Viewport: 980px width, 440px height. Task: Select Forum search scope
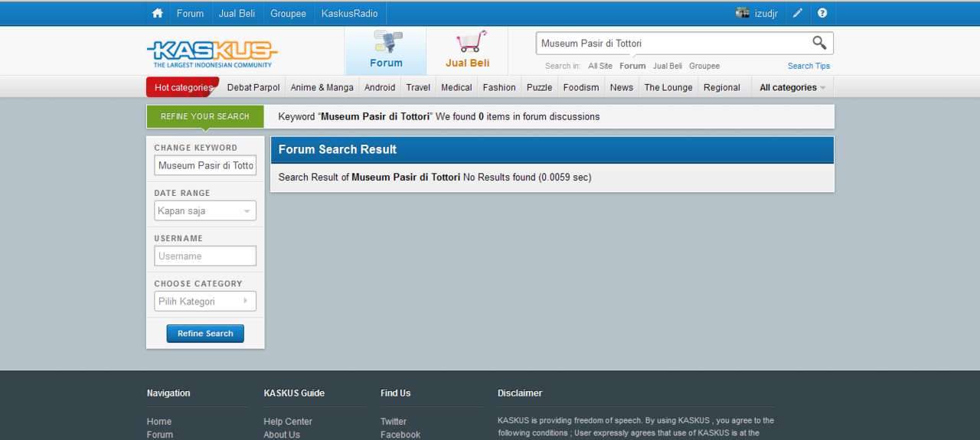tap(632, 66)
